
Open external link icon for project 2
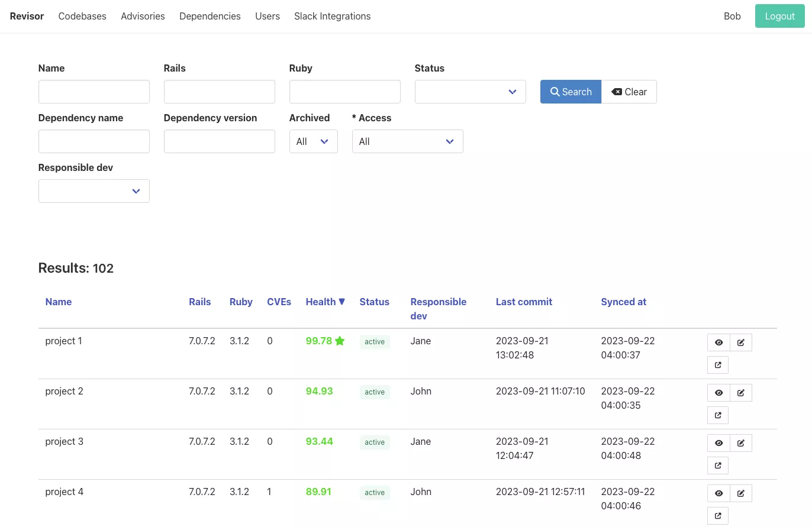click(718, 415)
